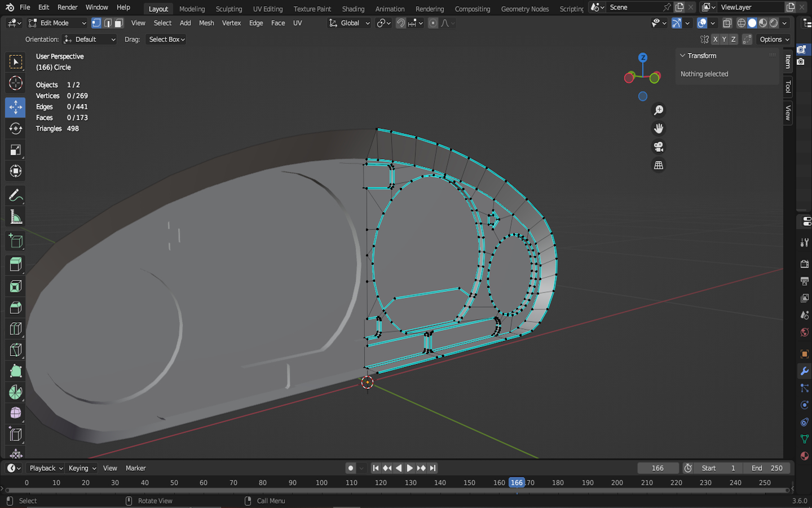Open the Options popover button

coord(774,40)
